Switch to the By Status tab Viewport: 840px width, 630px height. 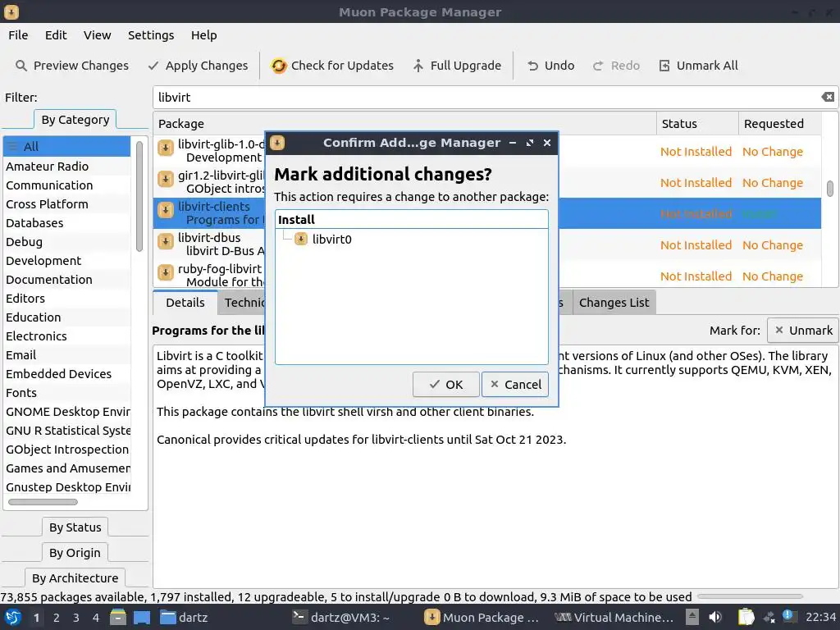click(75, 527)
